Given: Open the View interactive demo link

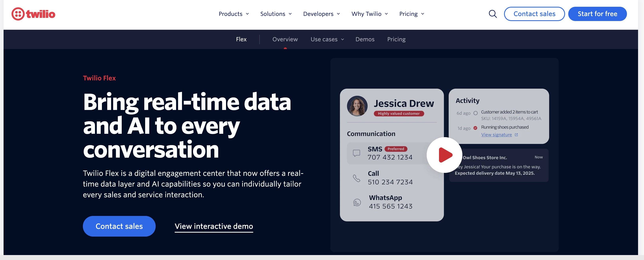Looking at the screenshot, I should [x=214, y=226].
